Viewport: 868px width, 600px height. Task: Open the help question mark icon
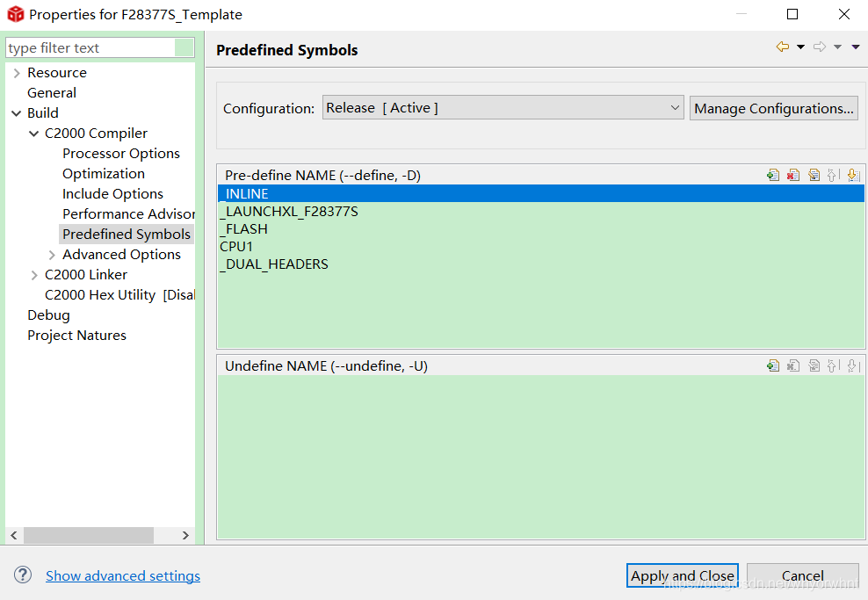(x=23, y=575)
